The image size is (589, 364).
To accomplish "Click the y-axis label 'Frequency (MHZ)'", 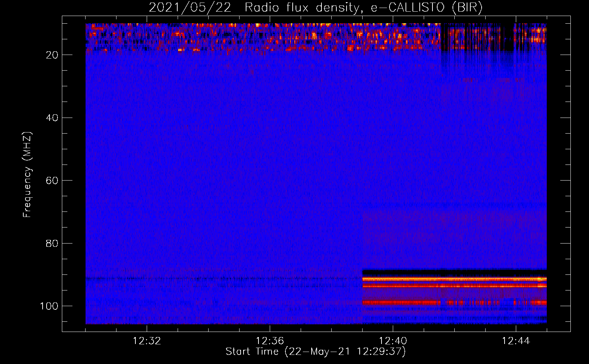I will click(x=27, y=175).
